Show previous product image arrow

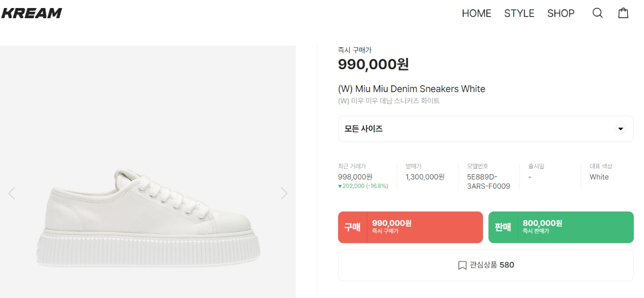pos(12,193)
